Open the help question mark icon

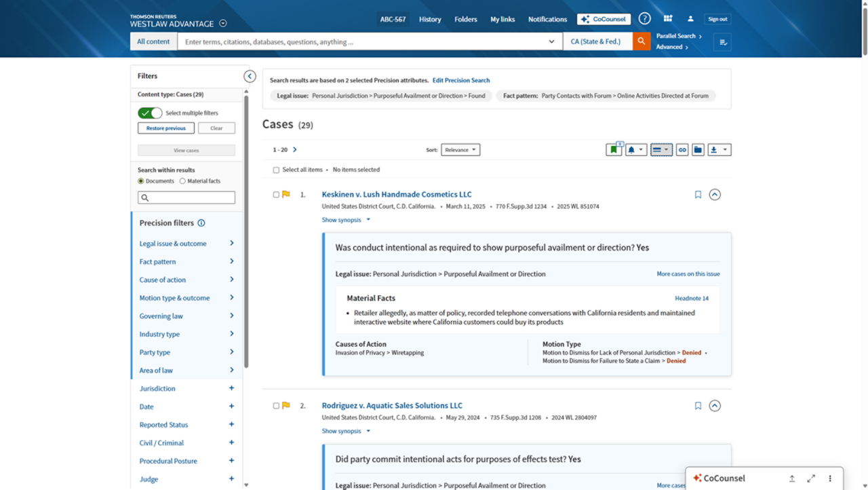[644, 19]
